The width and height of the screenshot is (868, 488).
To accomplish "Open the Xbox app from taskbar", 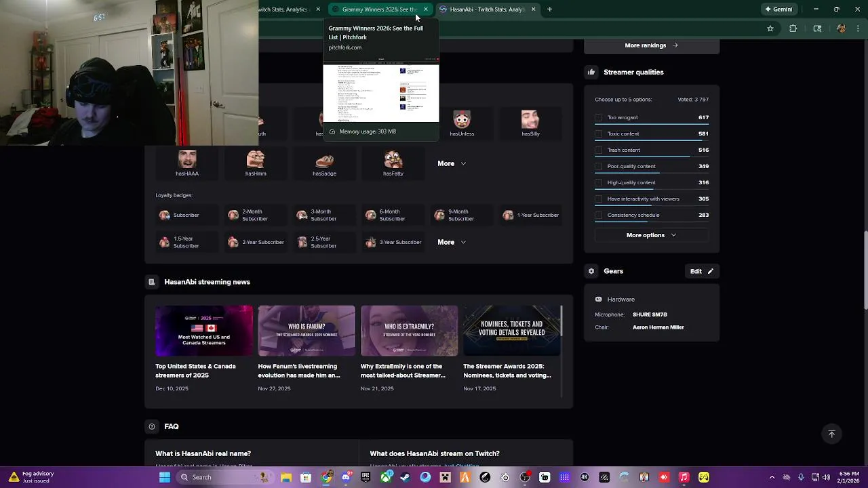I will pos(386,477).
